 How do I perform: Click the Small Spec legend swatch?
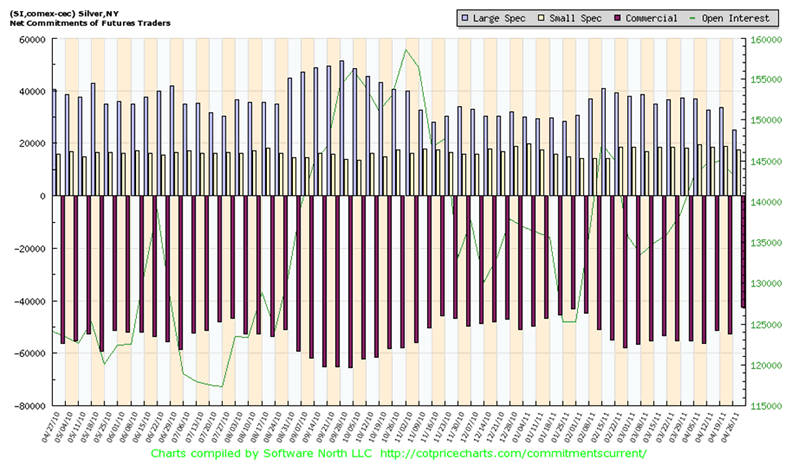(x=543, y=18)
